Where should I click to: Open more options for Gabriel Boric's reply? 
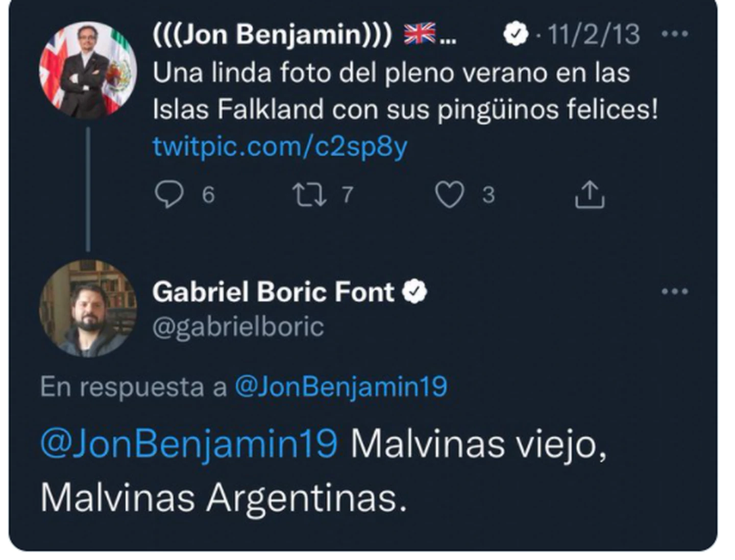click(x=674, y=292)
